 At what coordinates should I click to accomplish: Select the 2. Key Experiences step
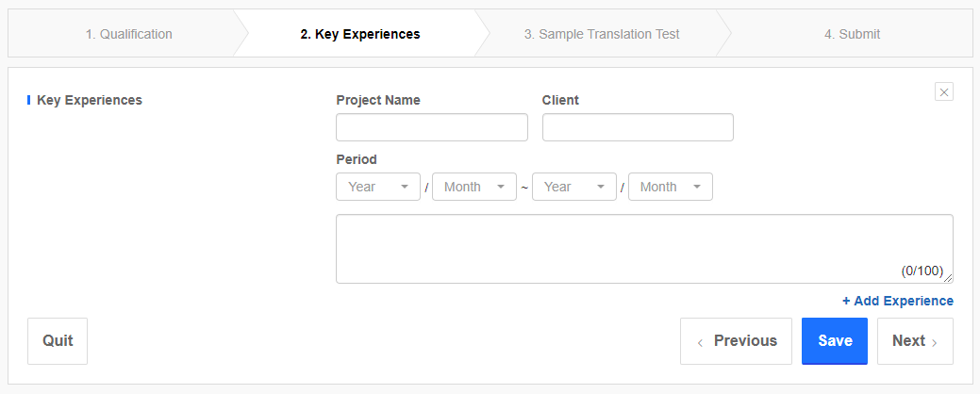(x=360, y=34)
